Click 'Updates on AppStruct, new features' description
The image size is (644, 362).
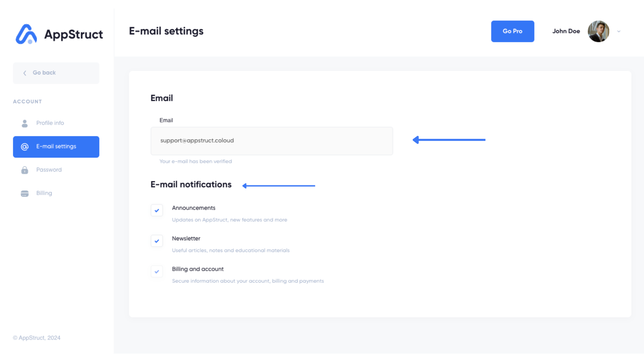pos(229,220)
